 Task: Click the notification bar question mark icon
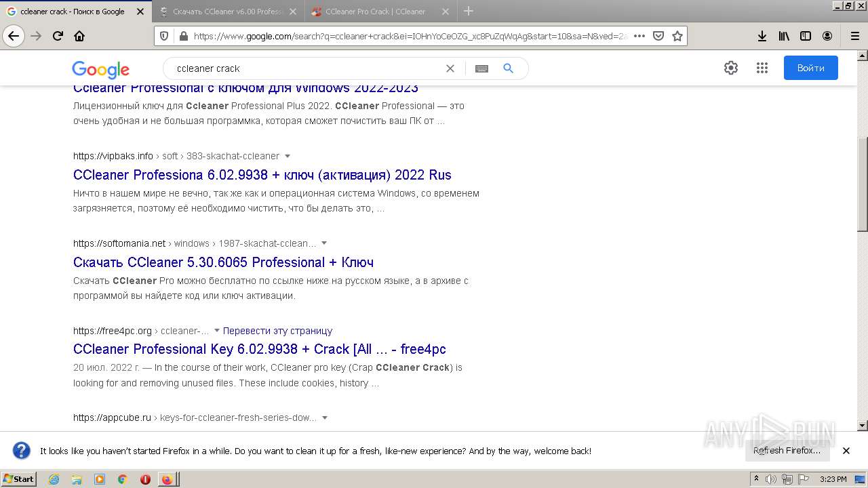click(22, 451)
